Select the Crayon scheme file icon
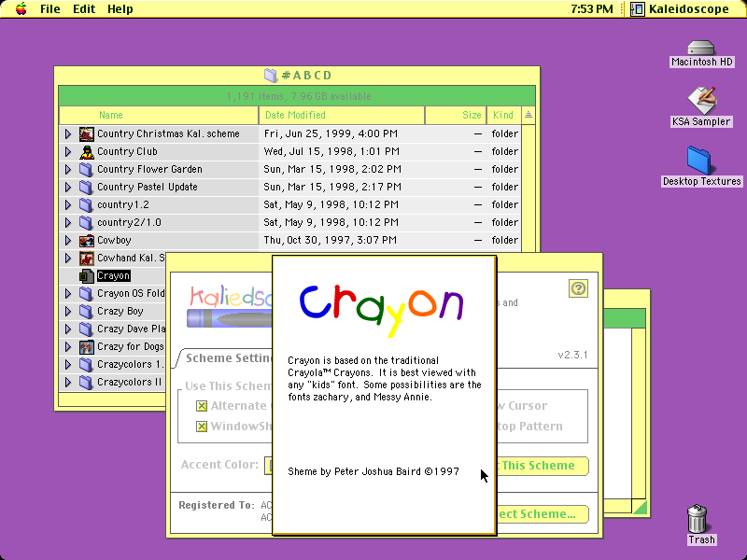The height and width of the screenshot is (560, 747). click(86, 275)
